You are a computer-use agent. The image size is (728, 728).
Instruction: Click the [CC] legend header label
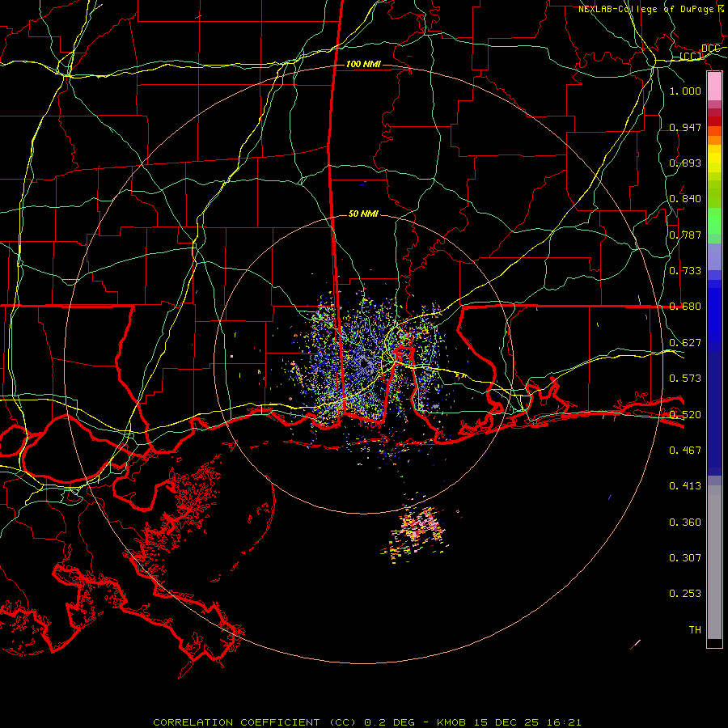point(691,56)
